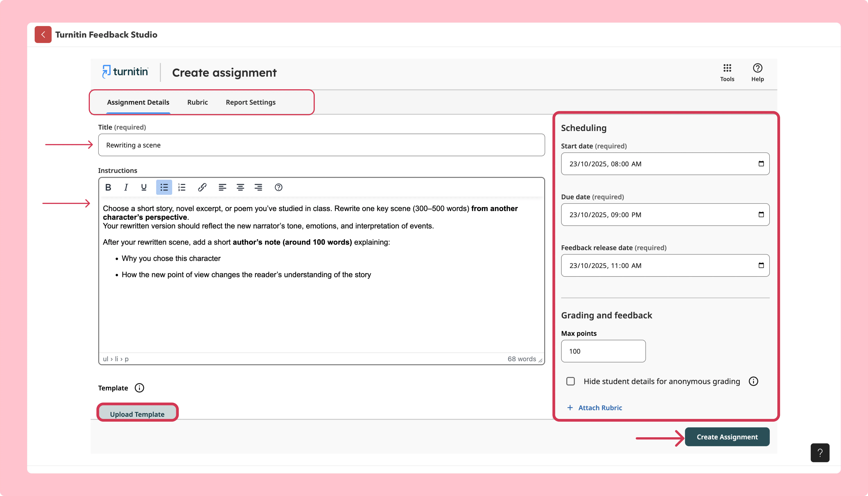
Task: Click inside the Instructions text area
Action: 321,275
